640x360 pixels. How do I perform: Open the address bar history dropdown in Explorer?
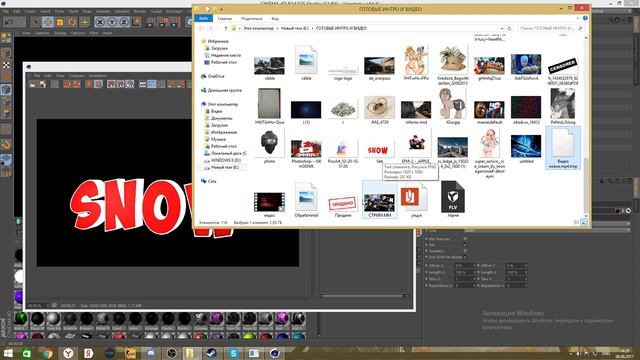point(502,28)
